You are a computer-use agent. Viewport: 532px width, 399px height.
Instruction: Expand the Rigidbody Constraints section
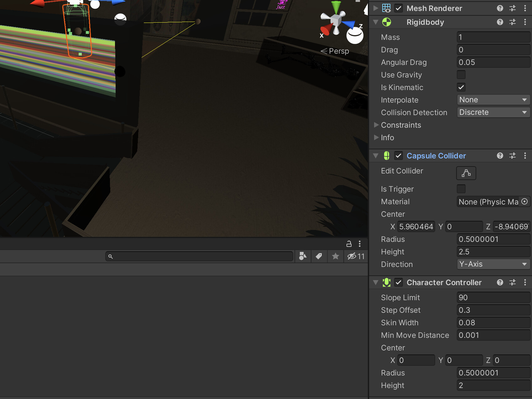pos(376,125)
